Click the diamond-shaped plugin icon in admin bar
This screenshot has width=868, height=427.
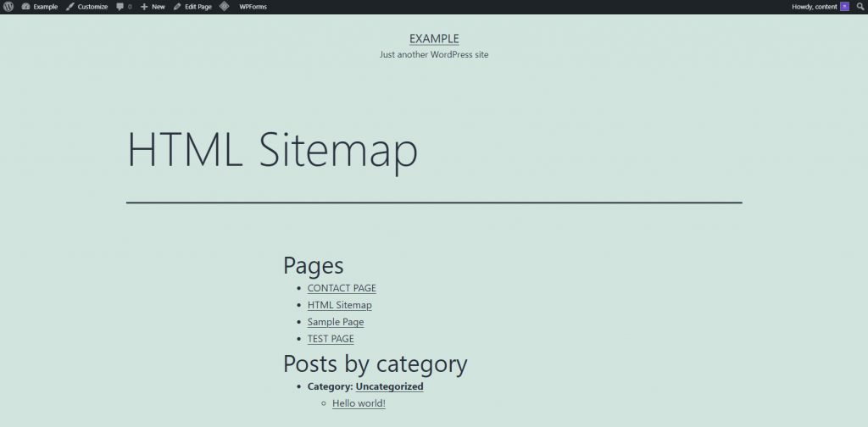224,7
